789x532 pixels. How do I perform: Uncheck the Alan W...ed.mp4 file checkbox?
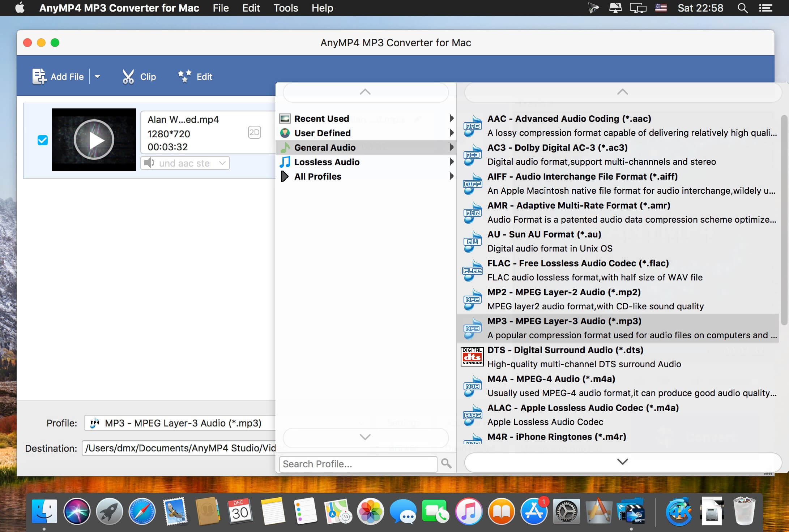(43, 140)
